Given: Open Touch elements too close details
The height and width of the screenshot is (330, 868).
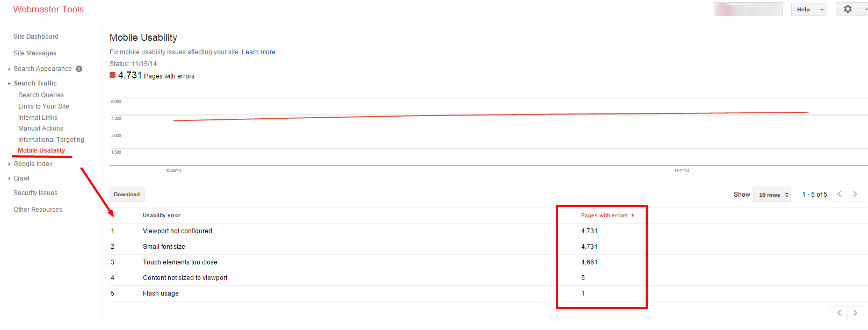Looking at the screenshot, I should coord(180,262).
